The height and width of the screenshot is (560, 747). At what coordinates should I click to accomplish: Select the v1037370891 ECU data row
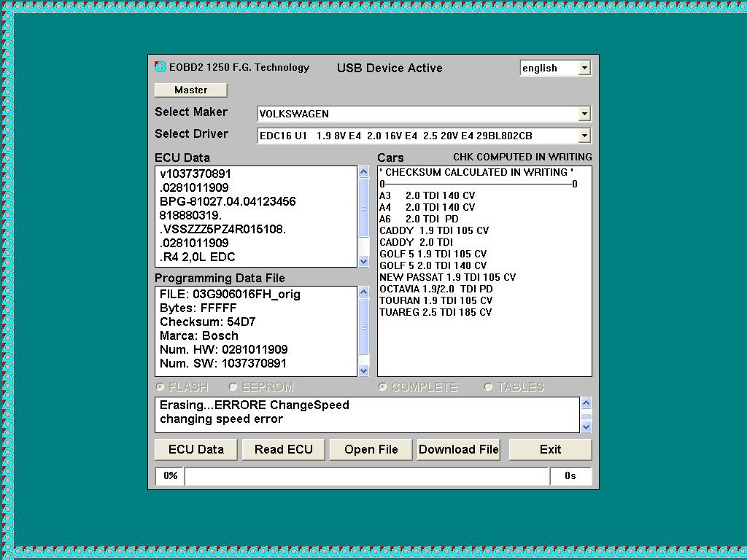pyautogui.click(x=196, y=174)
